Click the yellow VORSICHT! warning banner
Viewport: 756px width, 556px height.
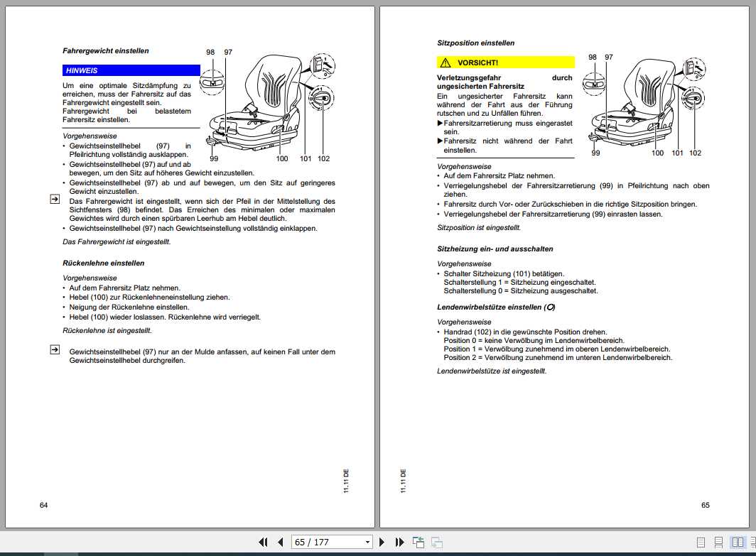point(506,62)
